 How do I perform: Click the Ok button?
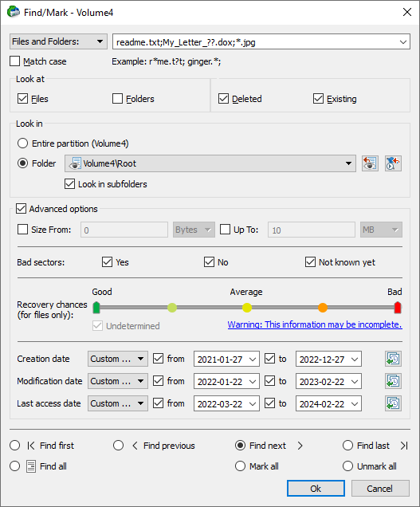click(316, 488)
